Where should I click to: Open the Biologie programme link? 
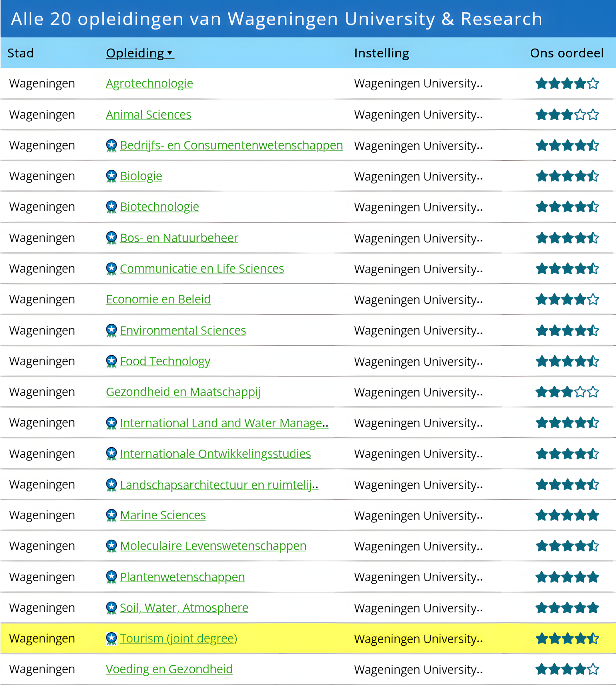pos(141,177)
